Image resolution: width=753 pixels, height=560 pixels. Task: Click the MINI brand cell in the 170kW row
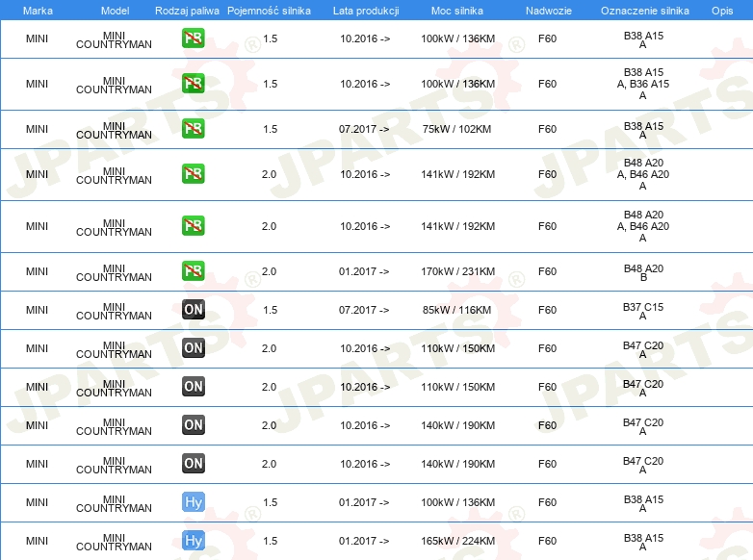pos(37,271)
